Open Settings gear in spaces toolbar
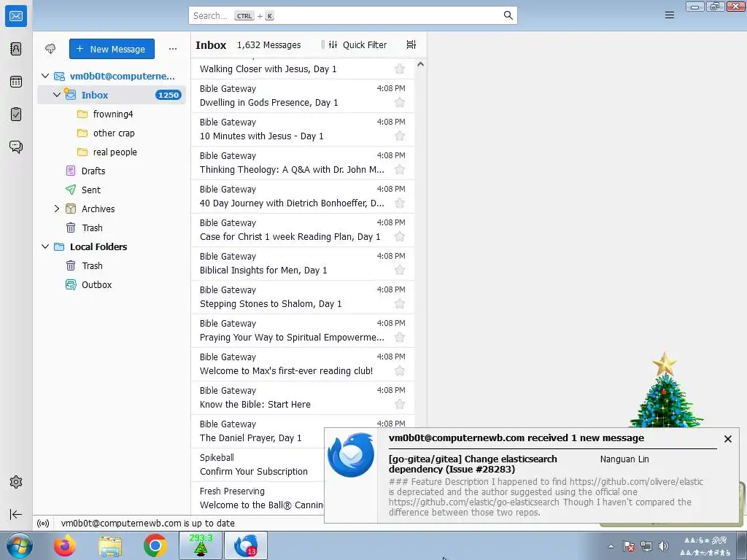This screenshot has width=747, height=560. [16, 482]
